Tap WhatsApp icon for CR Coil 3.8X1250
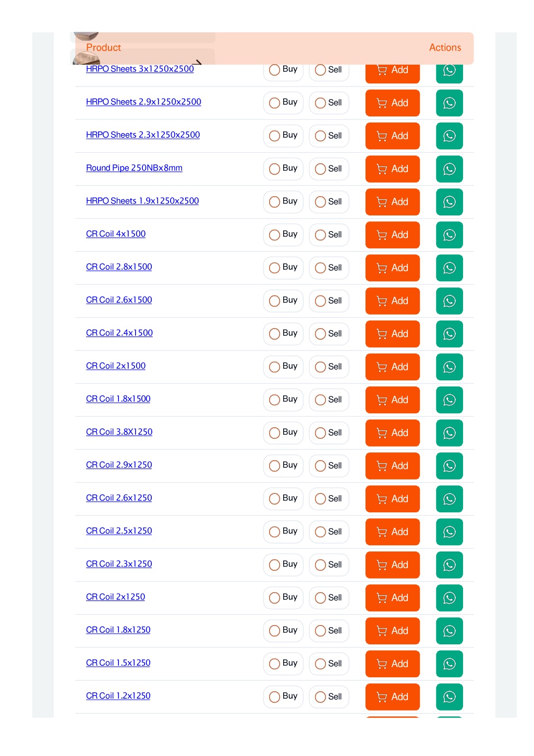Screen dimensions: 534x756 [449, 433]
